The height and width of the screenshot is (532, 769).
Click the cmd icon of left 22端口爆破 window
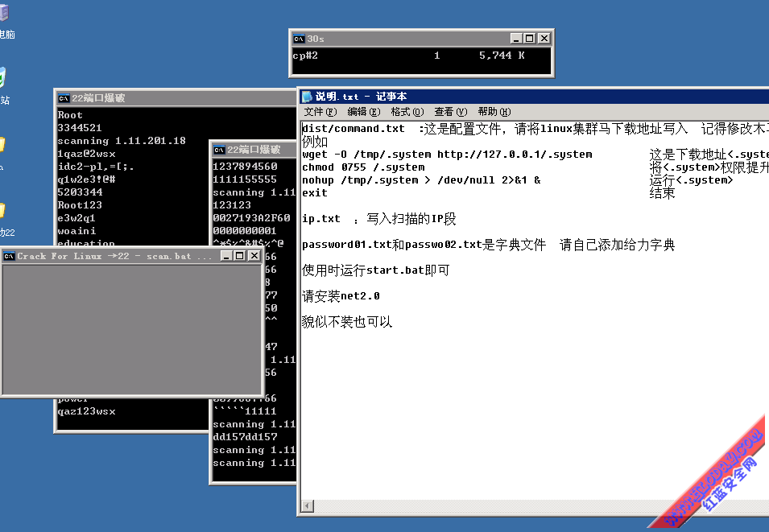(64, 98)
